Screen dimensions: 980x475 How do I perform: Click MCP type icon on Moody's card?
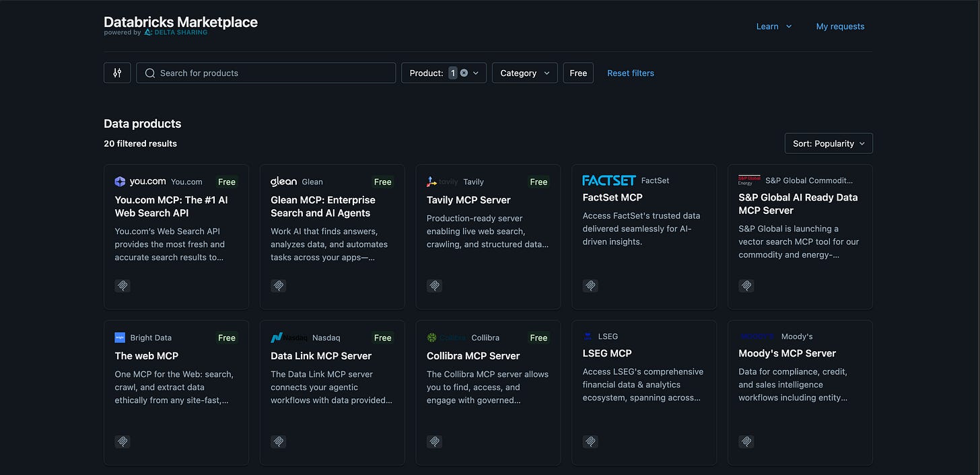(746, 442)
